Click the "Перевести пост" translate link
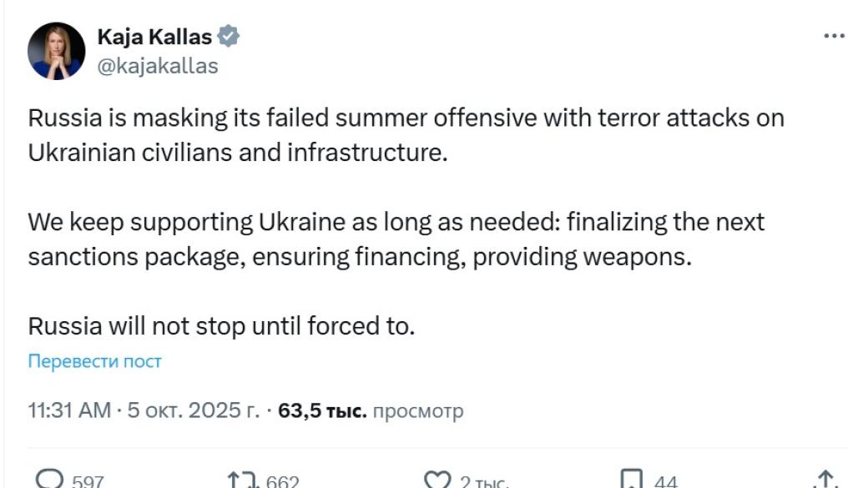 [95, 361]
